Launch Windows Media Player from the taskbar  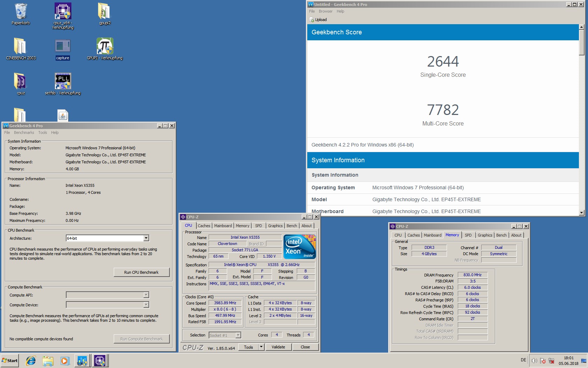(65, 361)
